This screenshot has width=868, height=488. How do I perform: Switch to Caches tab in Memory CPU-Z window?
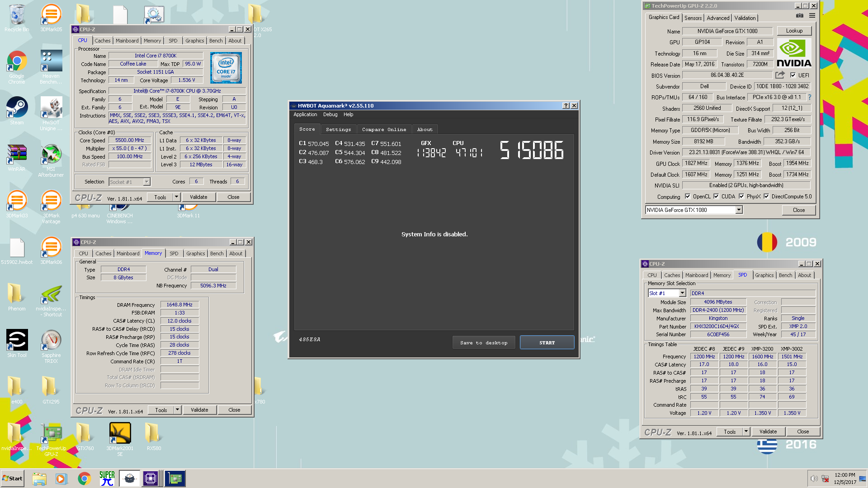pyautogui.click(x=103, y=253)
